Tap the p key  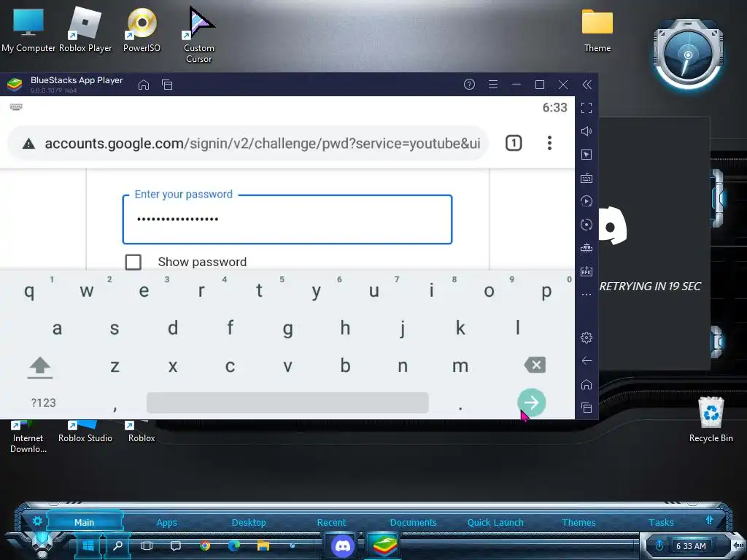point(546,290)
